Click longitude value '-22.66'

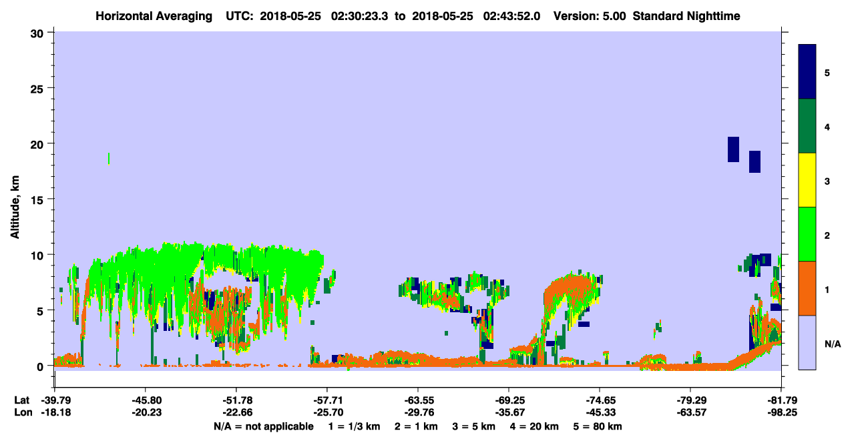tap(236, 413)
